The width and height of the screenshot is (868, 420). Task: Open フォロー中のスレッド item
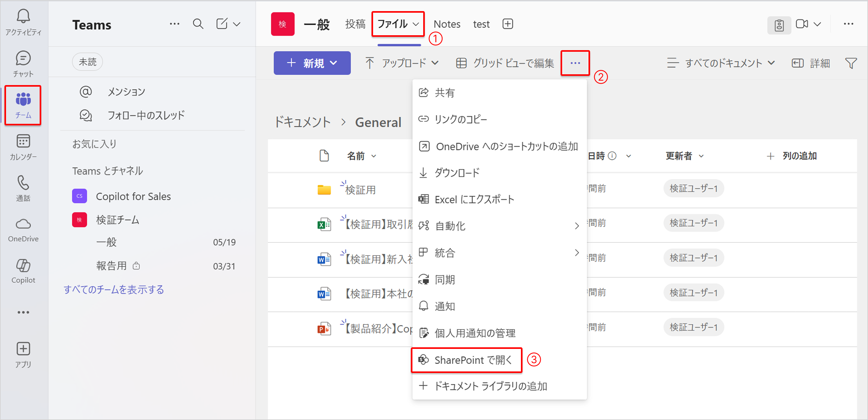tap(146, 115)
